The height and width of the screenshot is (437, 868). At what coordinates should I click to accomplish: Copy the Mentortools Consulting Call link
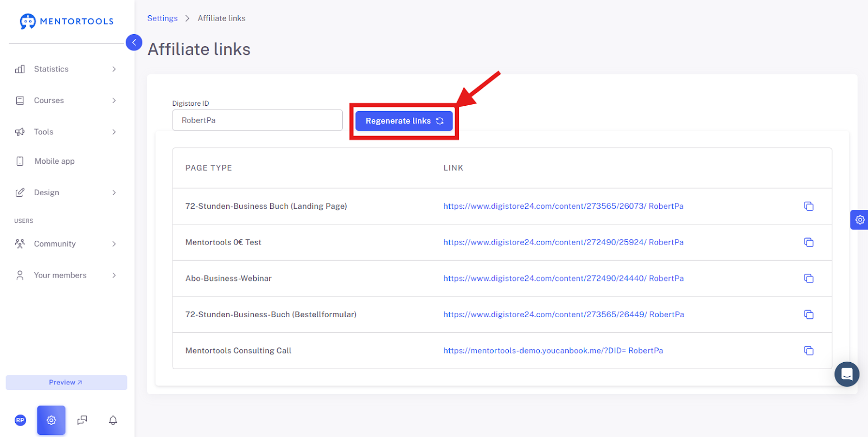click(809, 351)
